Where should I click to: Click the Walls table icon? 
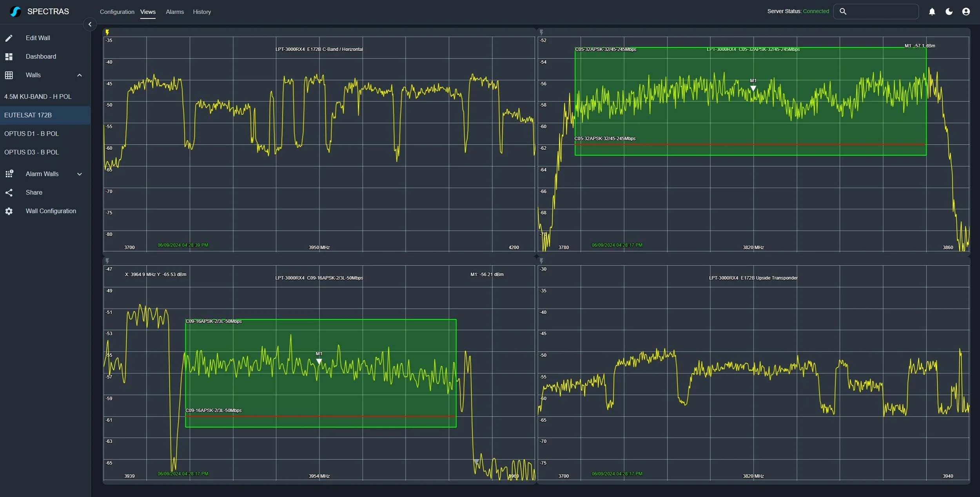coord(9,75)
